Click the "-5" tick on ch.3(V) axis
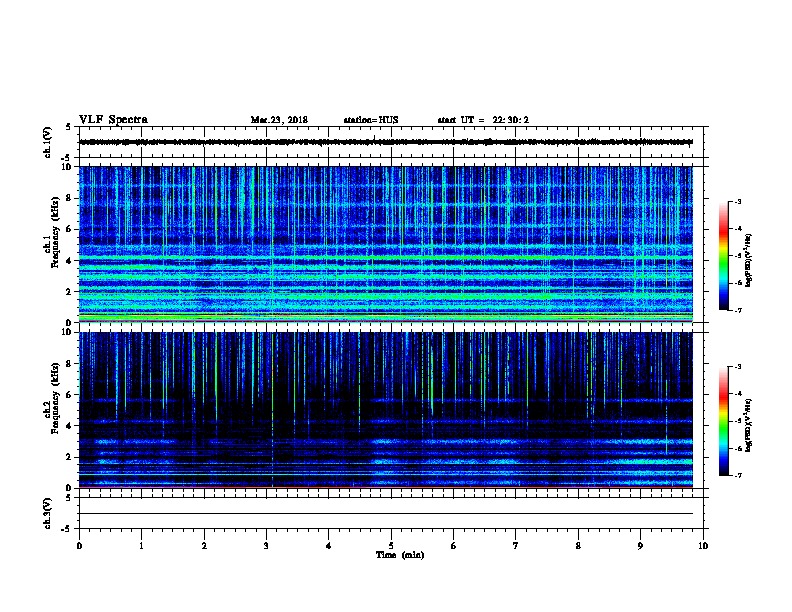792x612 pixels. pyautogui.click(x=67, y=529)
